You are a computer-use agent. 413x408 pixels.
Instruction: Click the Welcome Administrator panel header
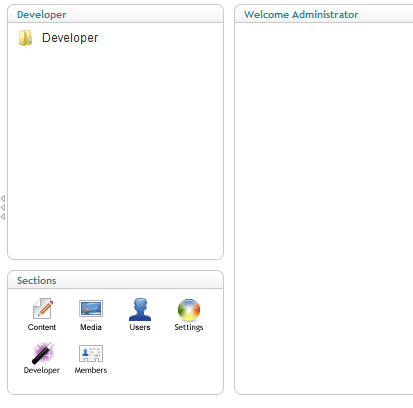point(324,14)
